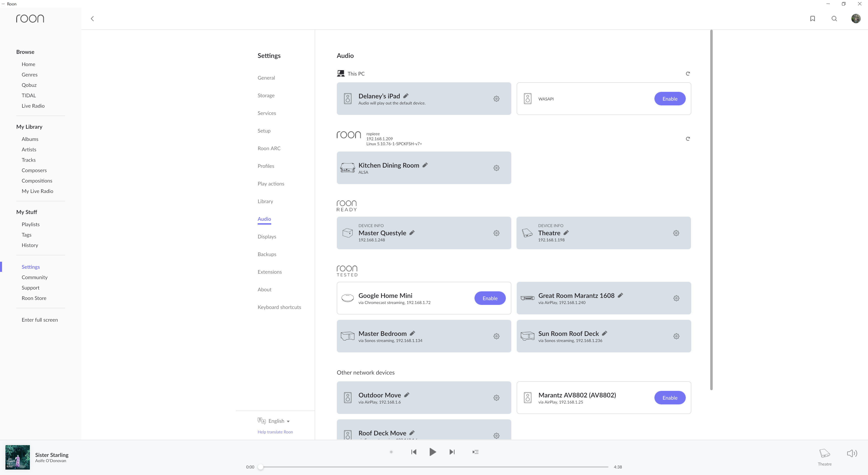Open settings gear for Kitchen Dining Room
This screenshot has height=475, width=868.
[x=496, y=168]
